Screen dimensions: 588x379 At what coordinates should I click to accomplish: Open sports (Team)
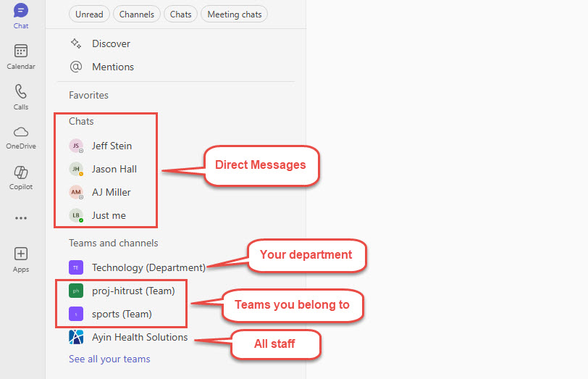click(122, 314)
